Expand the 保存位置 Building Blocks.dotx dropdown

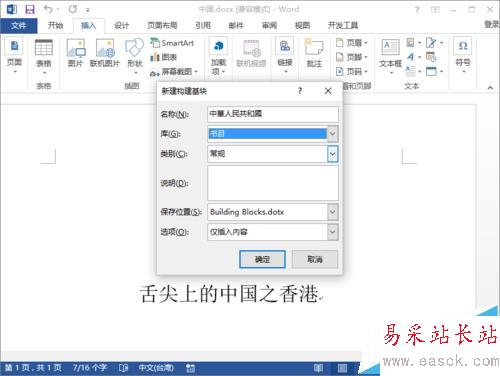coord(332,212)
